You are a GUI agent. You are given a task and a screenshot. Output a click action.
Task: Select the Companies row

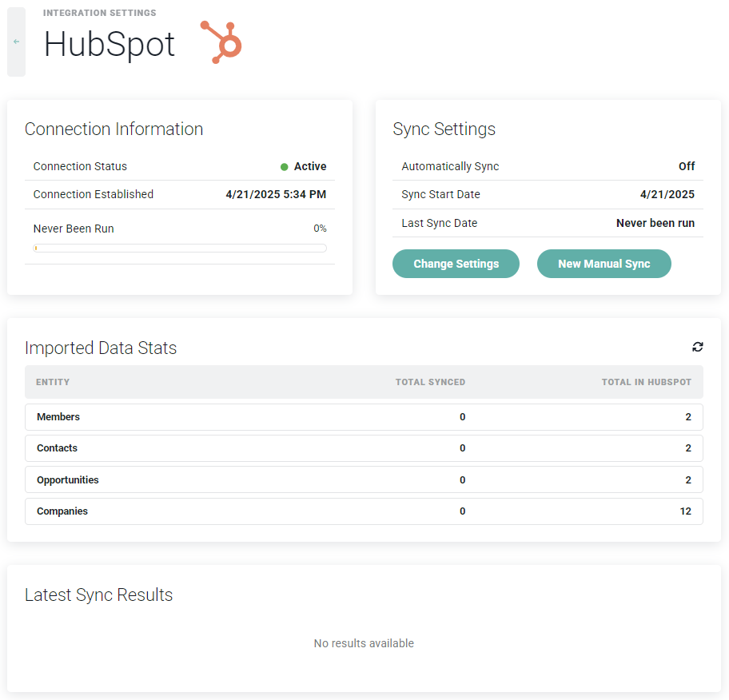[x=364, y=511]
